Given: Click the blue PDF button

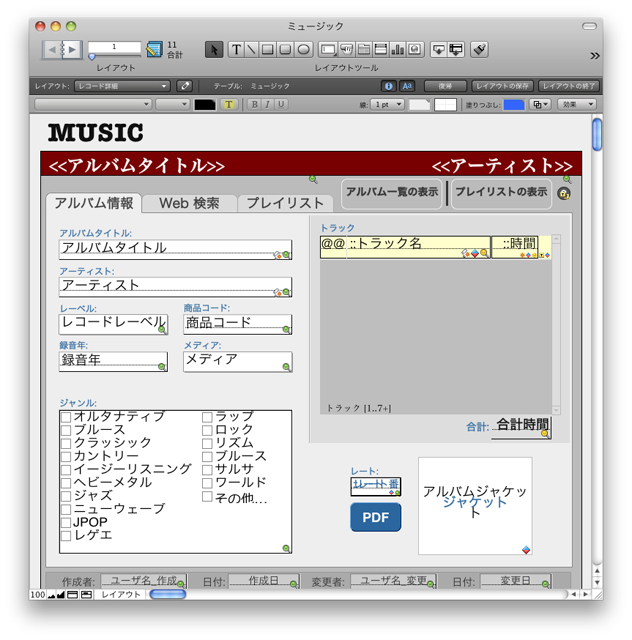Looking at the screenshot, I should 376,518.
